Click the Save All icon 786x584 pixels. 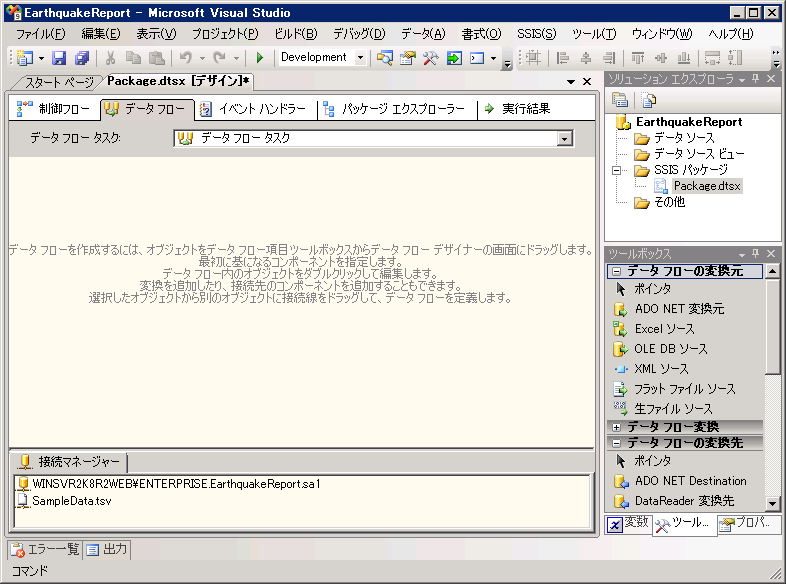tap(82, 58)
